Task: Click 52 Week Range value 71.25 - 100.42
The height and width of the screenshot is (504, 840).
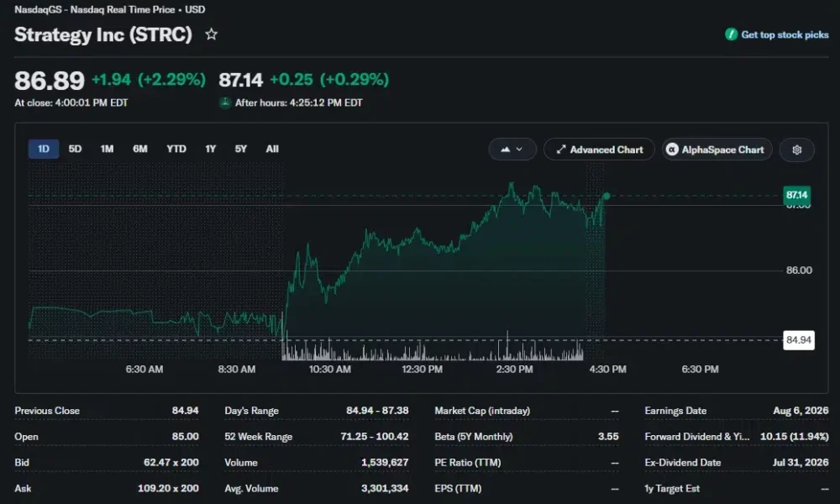Action: click(x=375, y=437)
